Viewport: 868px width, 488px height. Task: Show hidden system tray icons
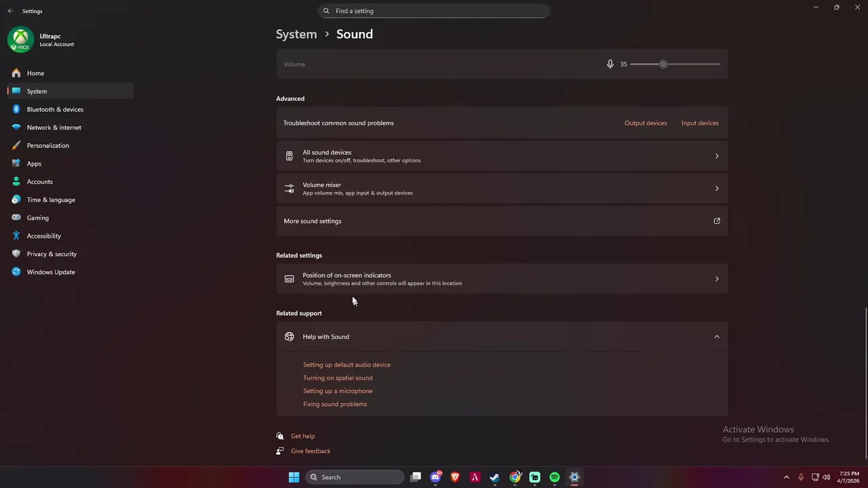[787, 477]
